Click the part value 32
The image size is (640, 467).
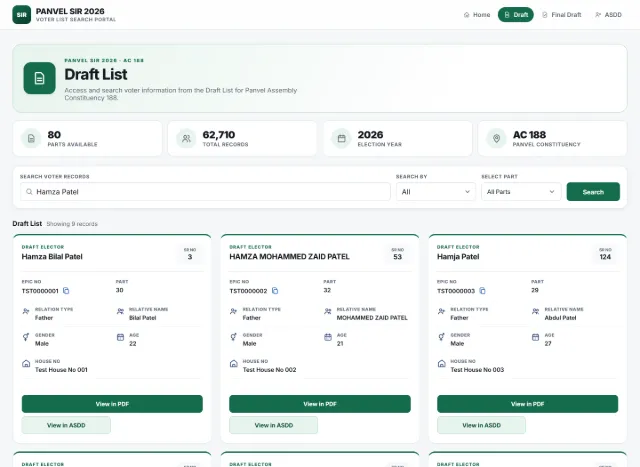(327, 290)
